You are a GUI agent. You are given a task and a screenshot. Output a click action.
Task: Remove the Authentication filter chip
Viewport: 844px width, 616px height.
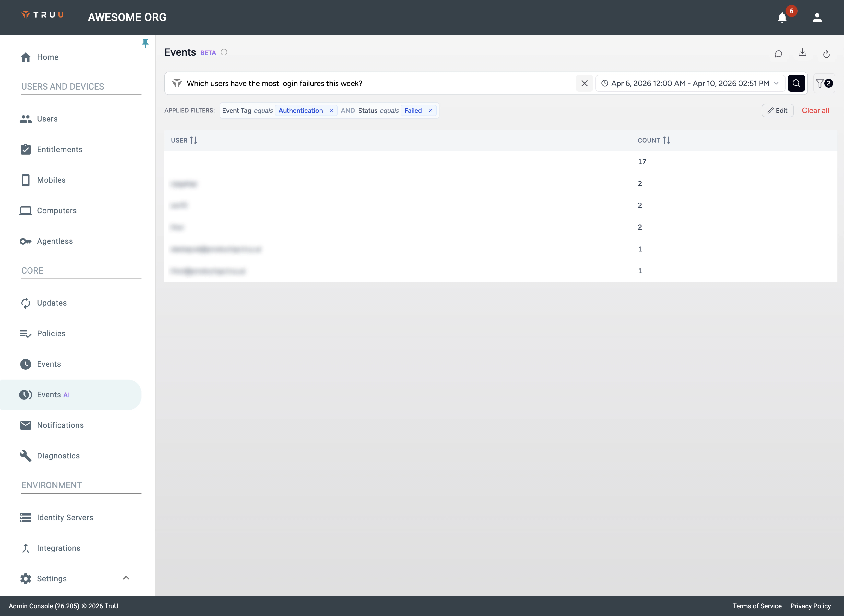tap(331, 110)
